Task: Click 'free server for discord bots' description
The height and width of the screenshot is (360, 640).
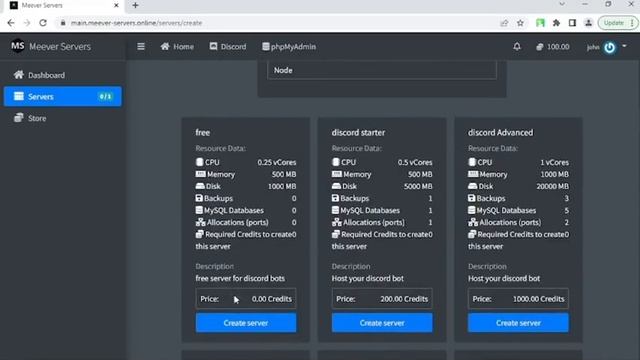Action: [x=240, y=278]
